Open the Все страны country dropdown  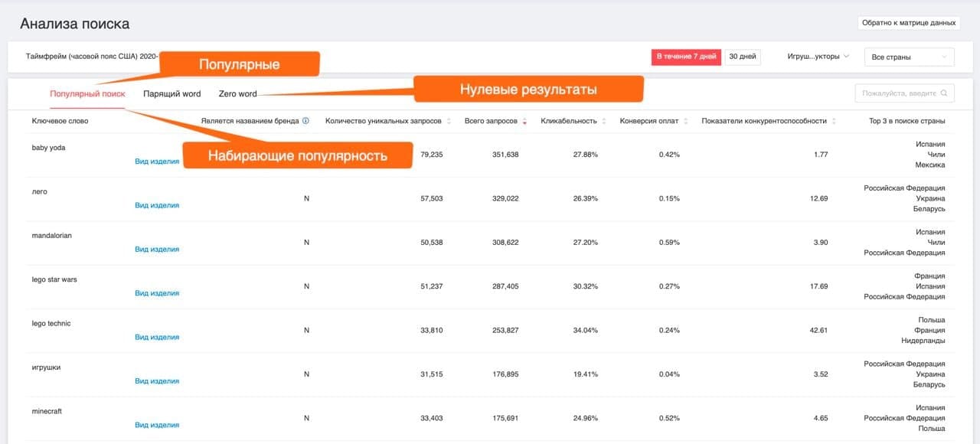click(x=910, y=57)
